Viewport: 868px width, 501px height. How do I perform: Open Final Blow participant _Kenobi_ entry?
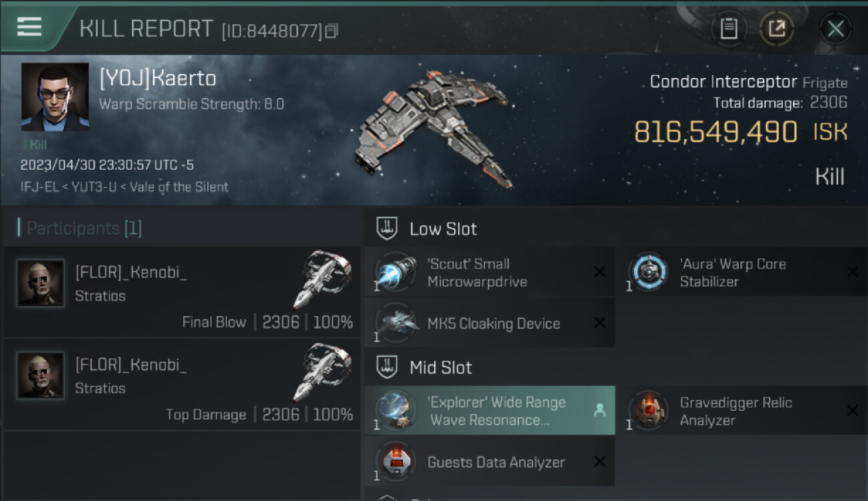tap(180, 292)
